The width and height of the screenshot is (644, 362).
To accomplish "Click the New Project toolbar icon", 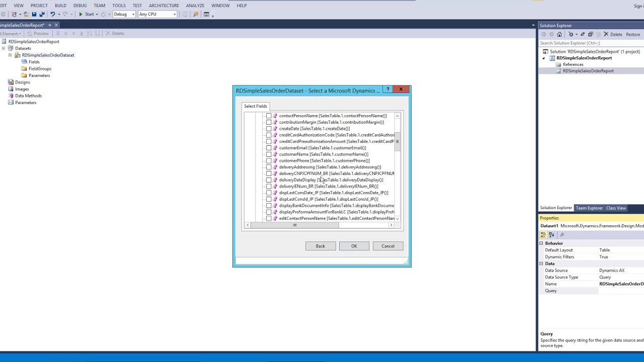I will pyautogui.click(x=14, y=14).
